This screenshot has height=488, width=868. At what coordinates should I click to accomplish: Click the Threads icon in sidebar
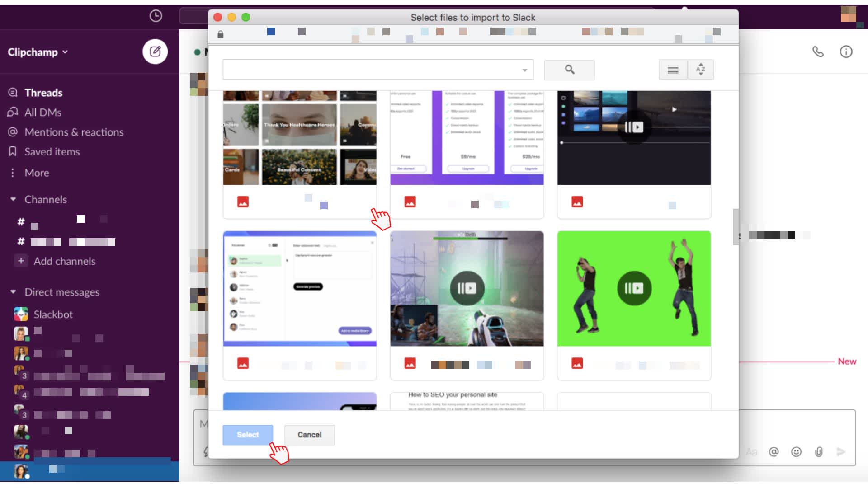click(13, 92)
